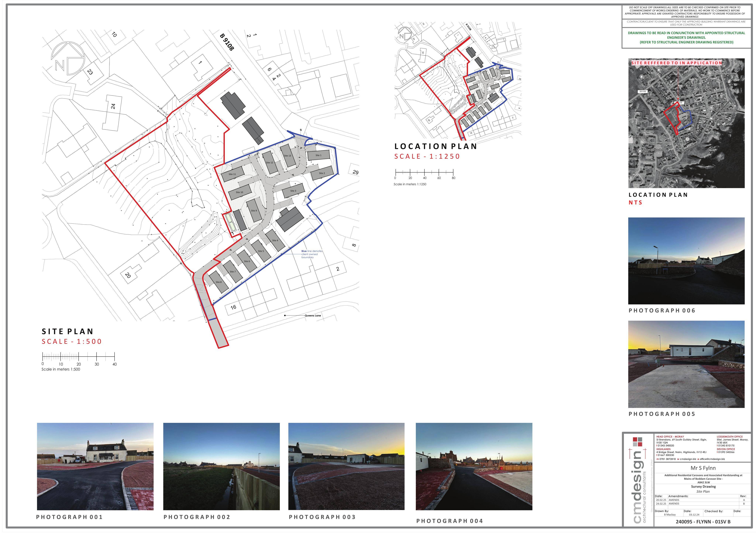Click the client name 'Mr S Fylnn'

(x=703, y=468)
